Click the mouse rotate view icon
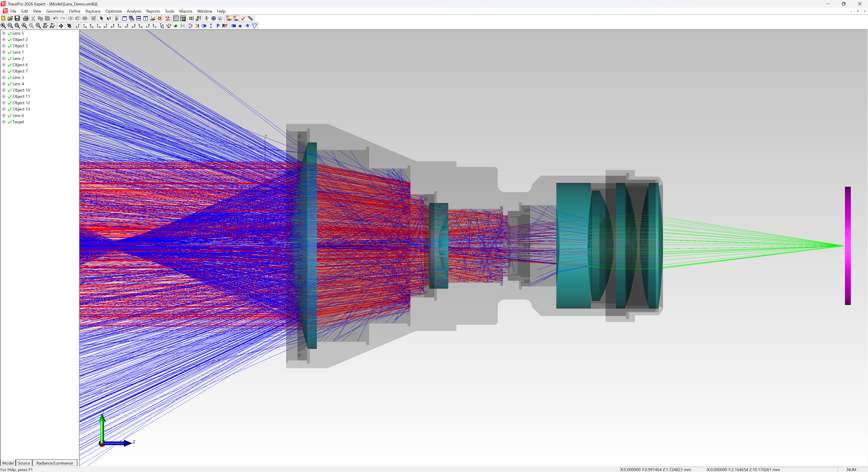Image resolution: width=868 pixels, height=472 pixels. [69, 26]
